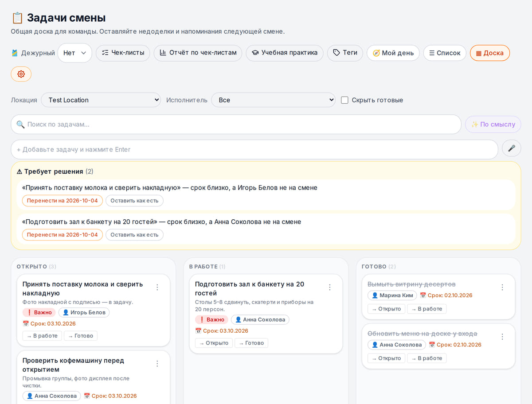The image size is (532, 404).
Task: Open the «Мой день» view
Action: point(393,53)
